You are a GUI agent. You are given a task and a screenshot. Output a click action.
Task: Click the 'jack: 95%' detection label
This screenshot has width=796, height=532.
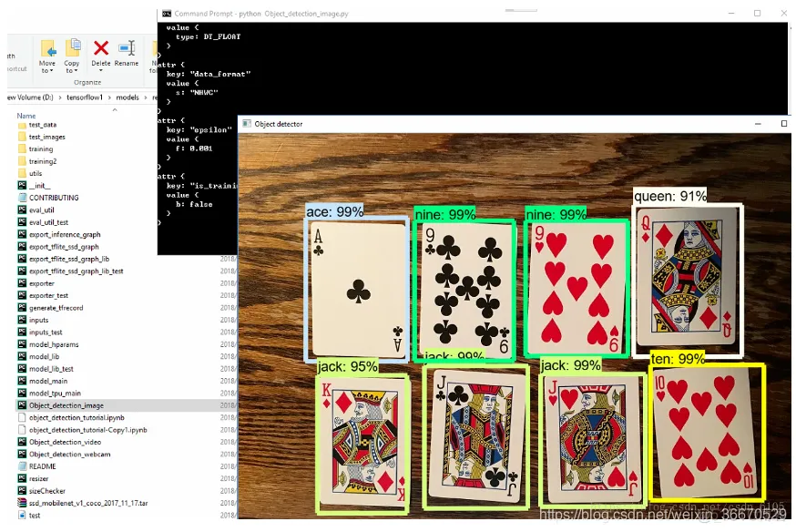coord(347,366)
